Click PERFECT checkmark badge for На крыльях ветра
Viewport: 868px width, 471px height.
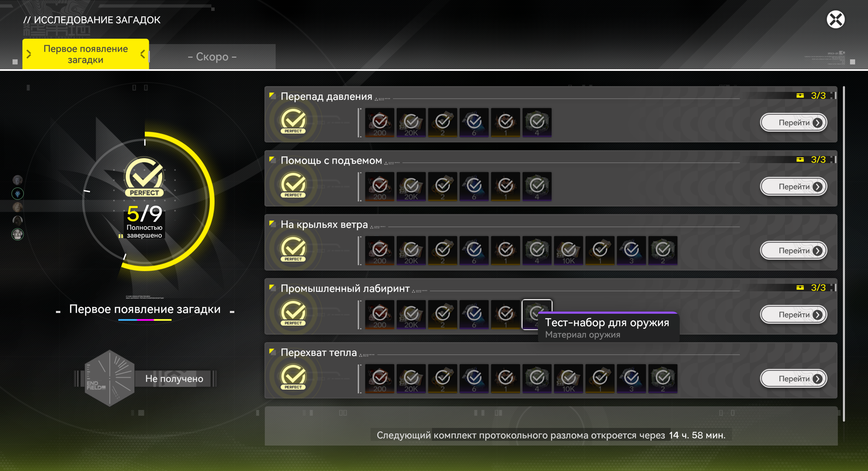(x=293, y=249)
